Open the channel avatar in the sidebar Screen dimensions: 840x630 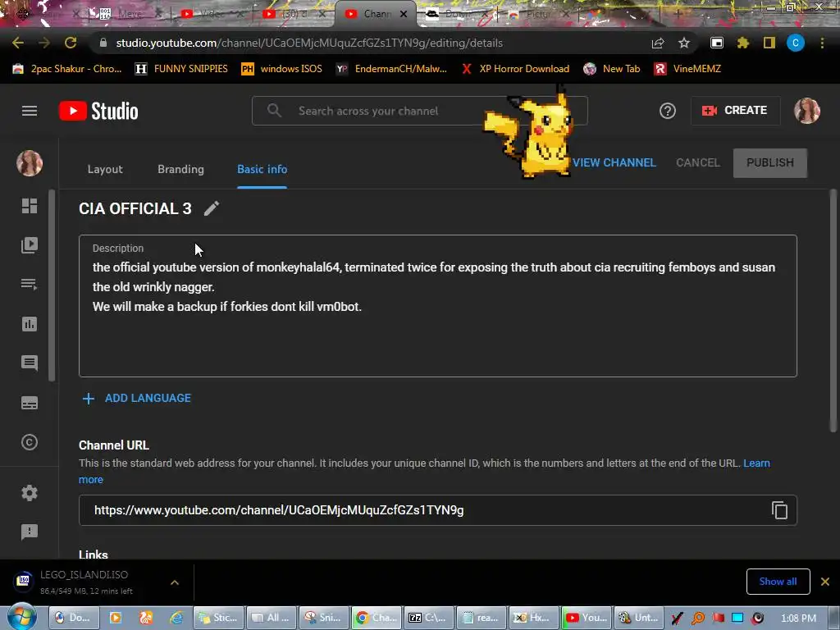point(30,163)
